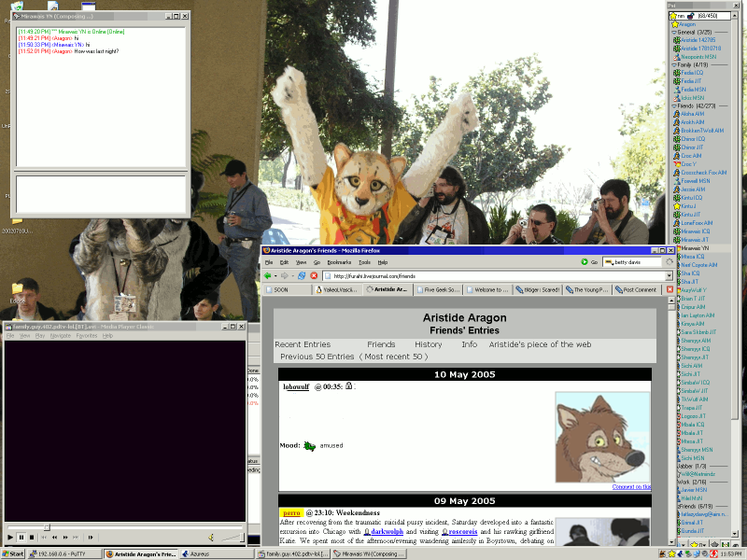Click the green Go button in Firefox

pos(587,262)
